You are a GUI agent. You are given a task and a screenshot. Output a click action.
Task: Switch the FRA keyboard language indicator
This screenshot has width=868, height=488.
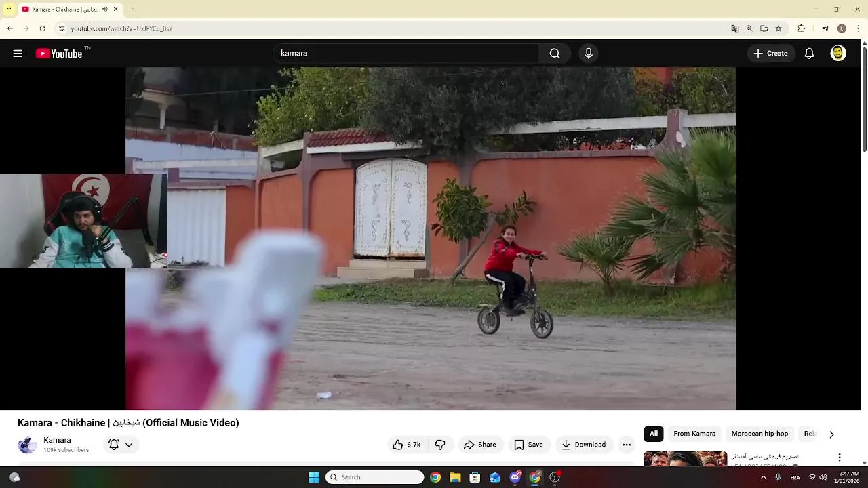click(795, 477)
